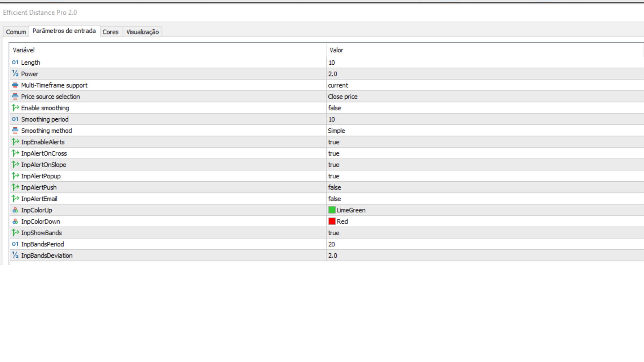
Task: Open the Price source 'Close price' value list
Action: point(343,97)
